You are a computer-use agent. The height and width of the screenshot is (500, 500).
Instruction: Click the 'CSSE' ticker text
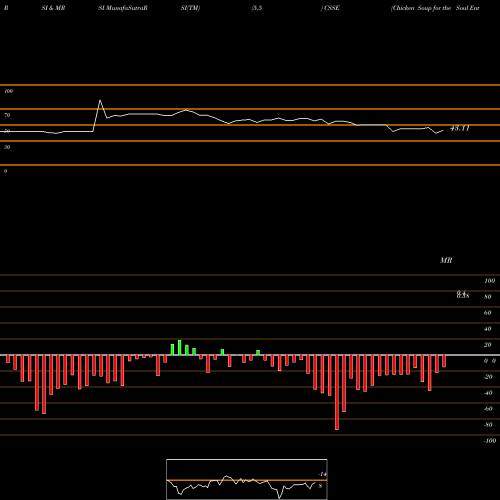(x=332, y=8)
